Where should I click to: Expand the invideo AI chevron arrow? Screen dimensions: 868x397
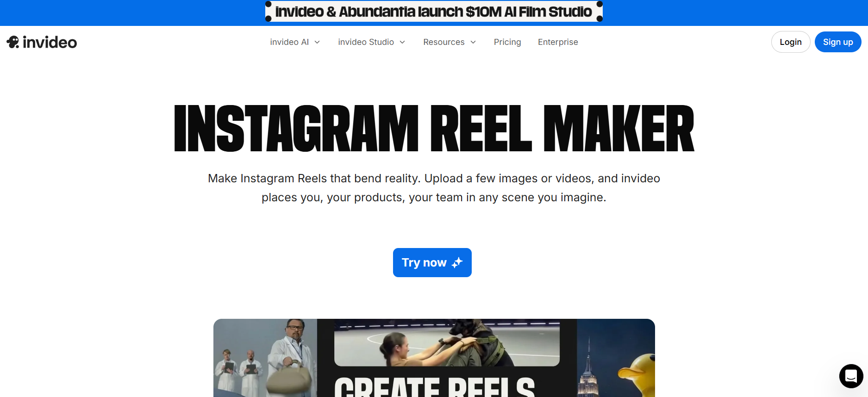317,42
